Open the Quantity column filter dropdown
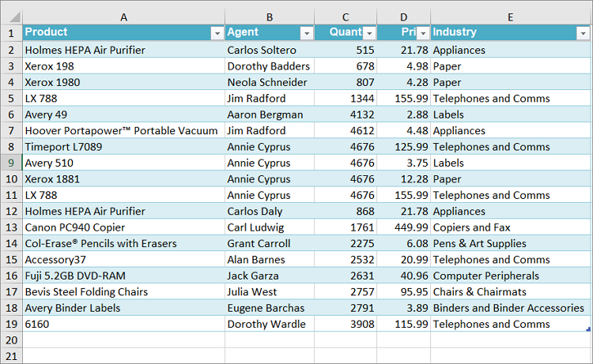This screenshot has height=364, width=593. [369, 34]
